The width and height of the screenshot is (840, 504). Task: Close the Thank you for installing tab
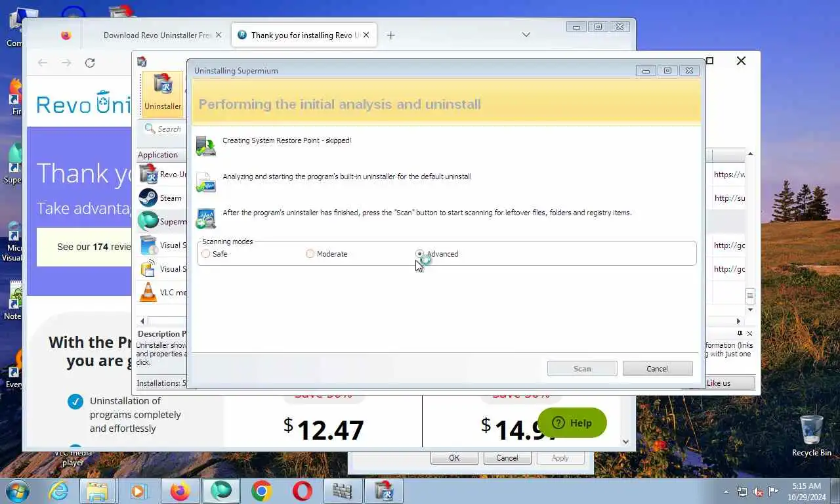[x=366, y=35]
